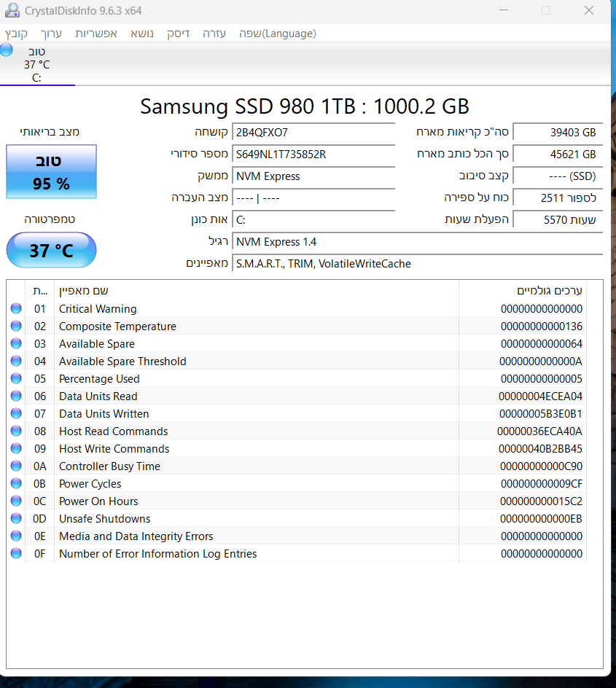Open the שפה(Language) menu
Screen dimensions: 616x688
[x=278, y=34]
